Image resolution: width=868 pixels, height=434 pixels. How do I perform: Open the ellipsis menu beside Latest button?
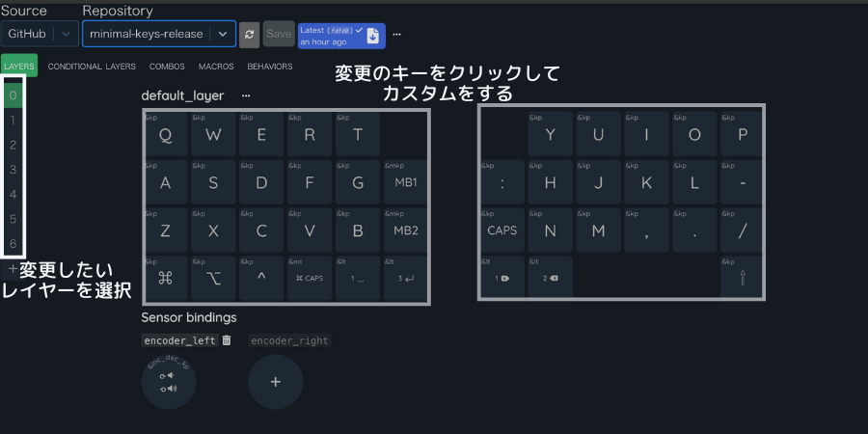pos(396,35)
